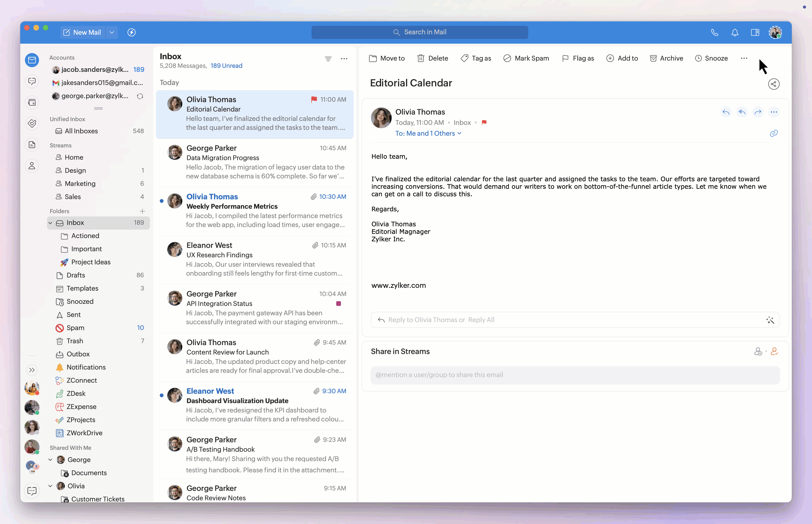Click the reply arrow icon in email header
This screenshot has width=812, height=524.
pyautogui.click(x=726, y=112)
